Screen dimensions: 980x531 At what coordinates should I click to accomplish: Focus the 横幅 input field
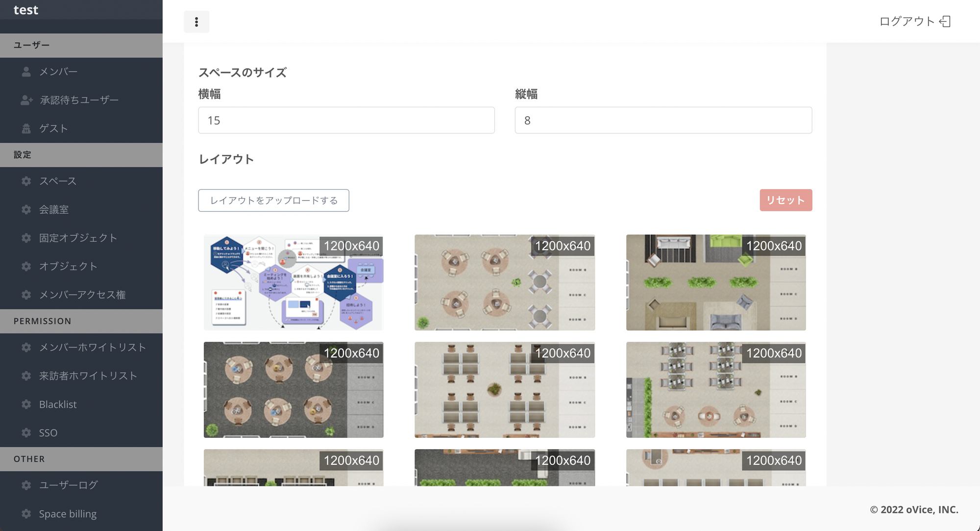(346, 120)
